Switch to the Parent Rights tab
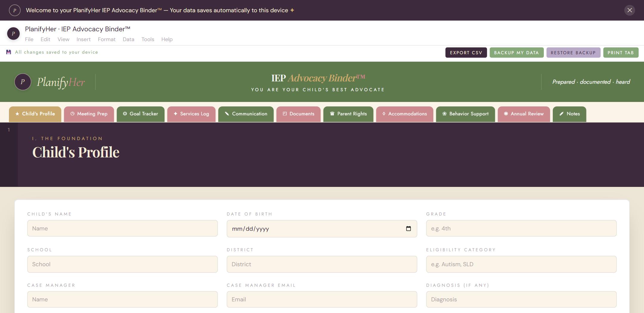The image size is (644, 313). (348, 114)
